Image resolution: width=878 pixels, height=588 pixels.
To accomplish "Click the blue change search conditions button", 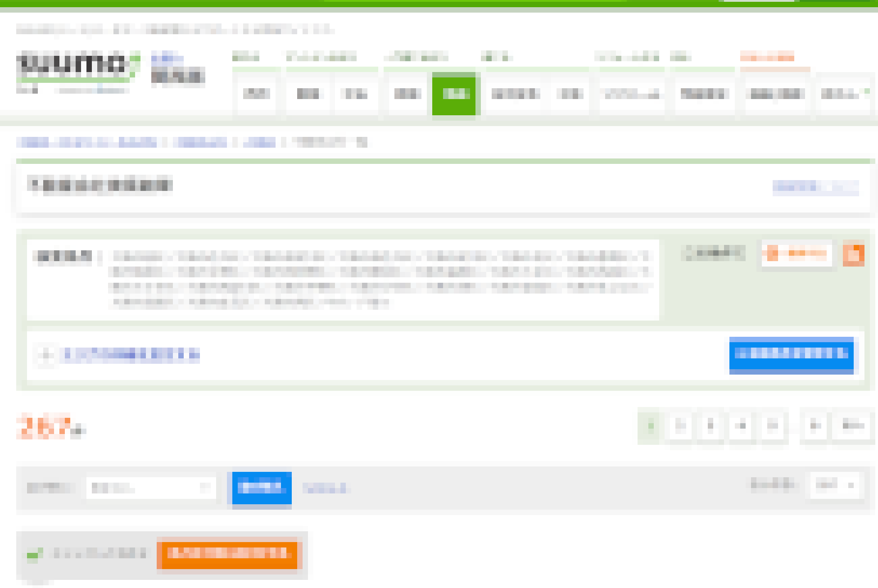I will coord(791,355).
